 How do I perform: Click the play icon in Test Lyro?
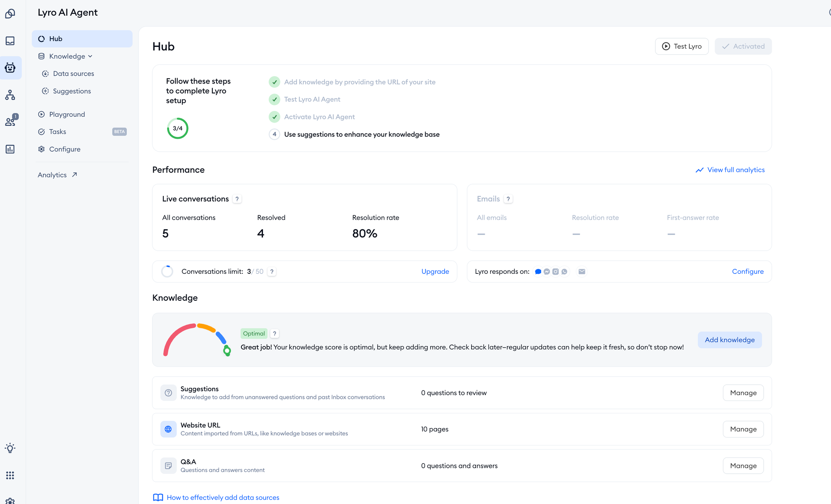666,47
